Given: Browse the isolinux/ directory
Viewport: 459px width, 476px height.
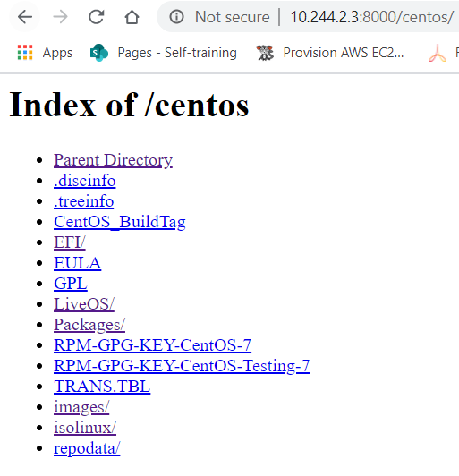Looking at the screenshot, I should pos(85,428).
